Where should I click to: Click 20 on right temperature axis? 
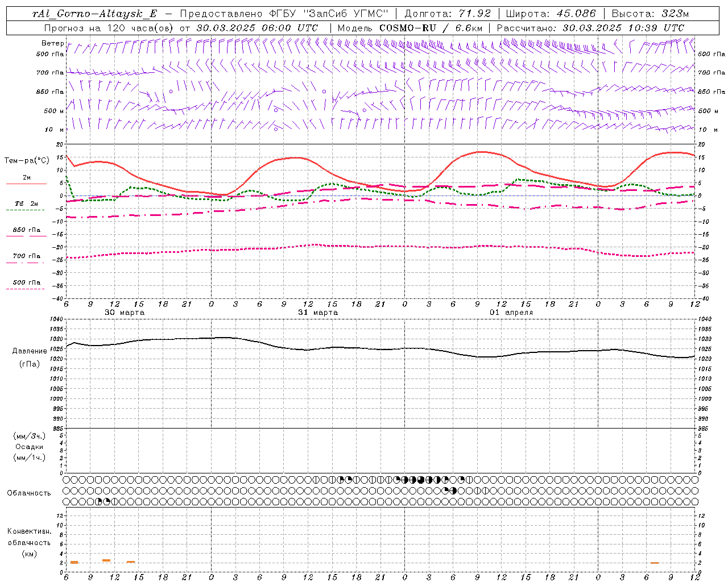click(701, 144)
